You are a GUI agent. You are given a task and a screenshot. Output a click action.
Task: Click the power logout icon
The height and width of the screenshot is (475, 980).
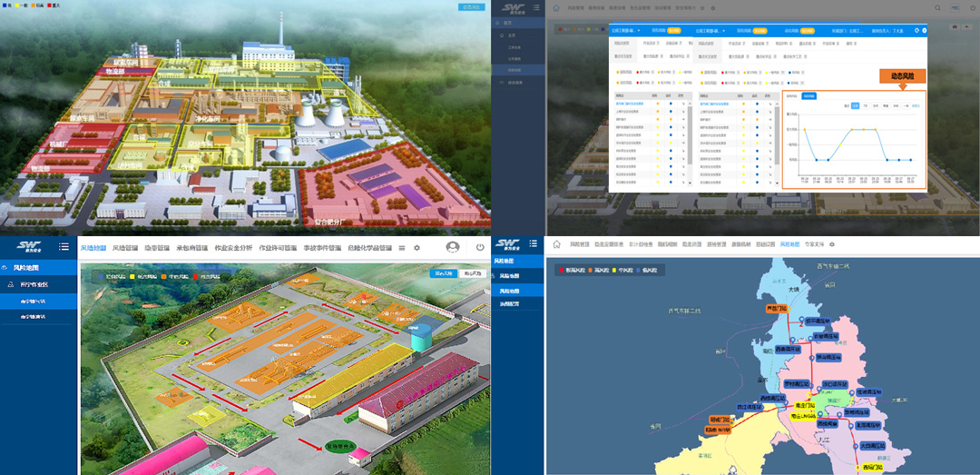[x=480, y=247]
